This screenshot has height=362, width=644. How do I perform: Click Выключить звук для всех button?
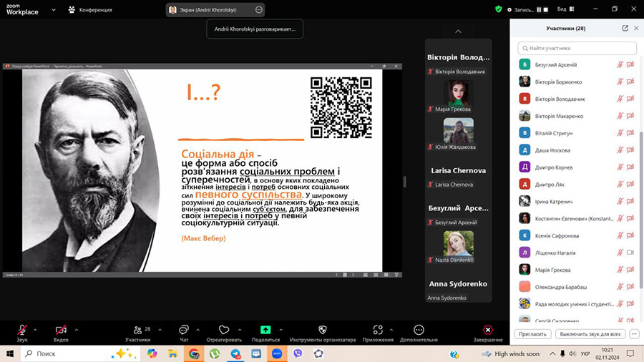[x=590, y=334]
